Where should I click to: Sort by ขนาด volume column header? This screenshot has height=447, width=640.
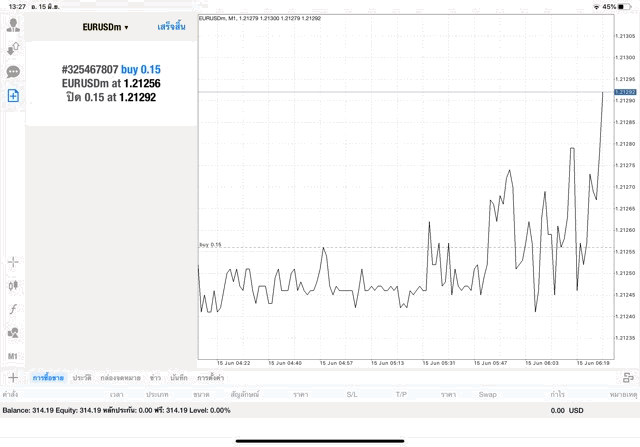(x=201, y=394)
